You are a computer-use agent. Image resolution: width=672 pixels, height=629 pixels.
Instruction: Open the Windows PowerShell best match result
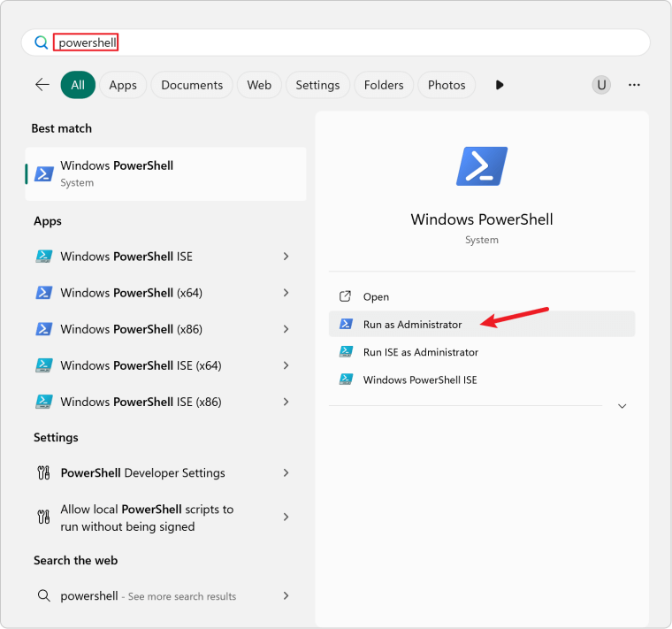point(166,173)
